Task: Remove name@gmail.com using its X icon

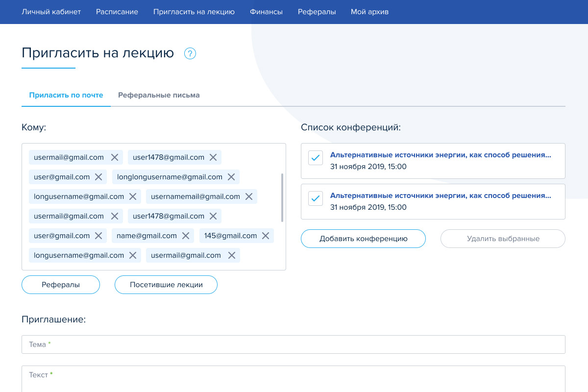Action: click(x=186, y=236)
